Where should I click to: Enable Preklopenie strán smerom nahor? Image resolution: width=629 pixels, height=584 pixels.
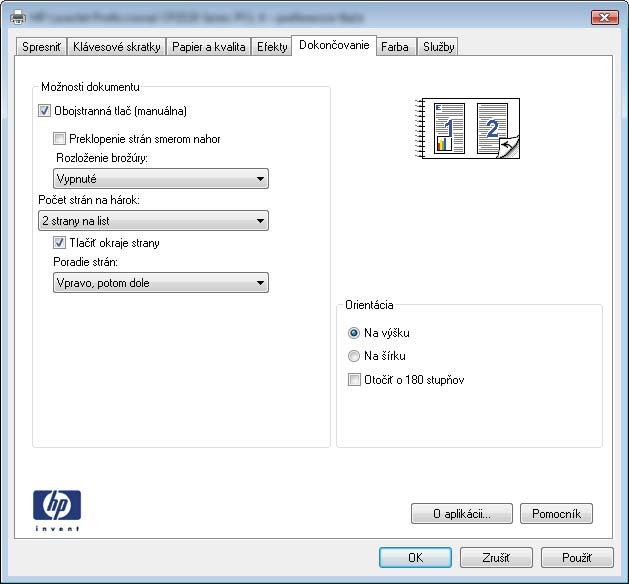(59, 139)
